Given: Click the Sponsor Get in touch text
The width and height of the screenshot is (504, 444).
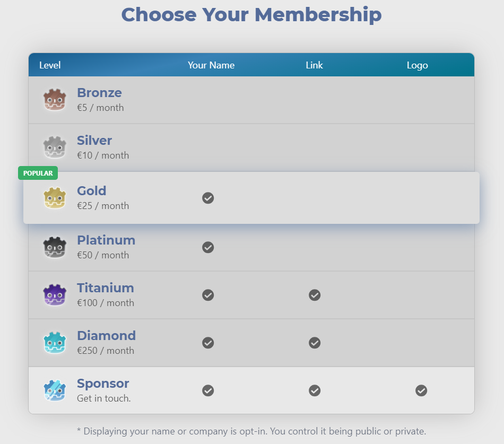Looking at the screenshot, I should click(104, 398).
